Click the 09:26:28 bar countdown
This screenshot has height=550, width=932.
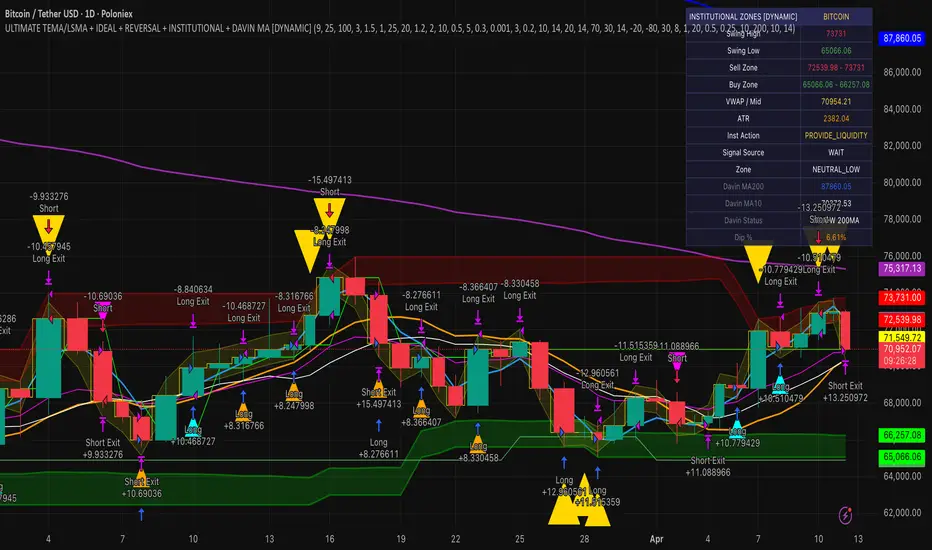point(902,361)
